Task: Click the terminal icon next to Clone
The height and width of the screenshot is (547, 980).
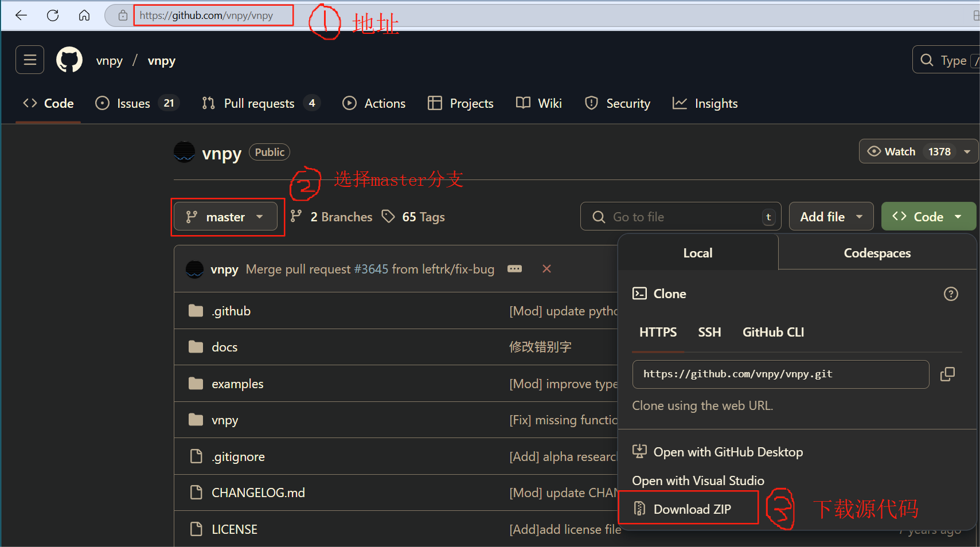Action: (x=639, y=294)
